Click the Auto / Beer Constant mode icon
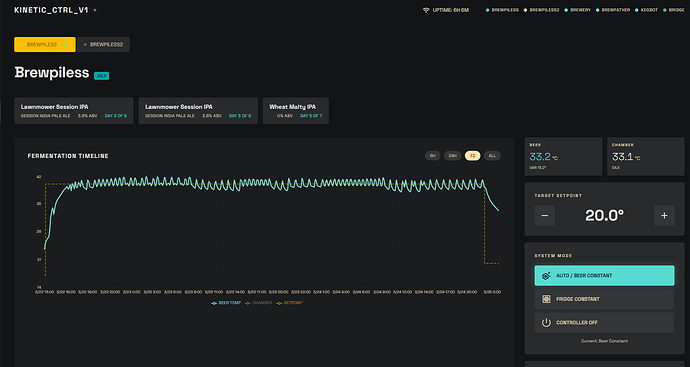This screenshot has height=367, width=690. [546, 275]
